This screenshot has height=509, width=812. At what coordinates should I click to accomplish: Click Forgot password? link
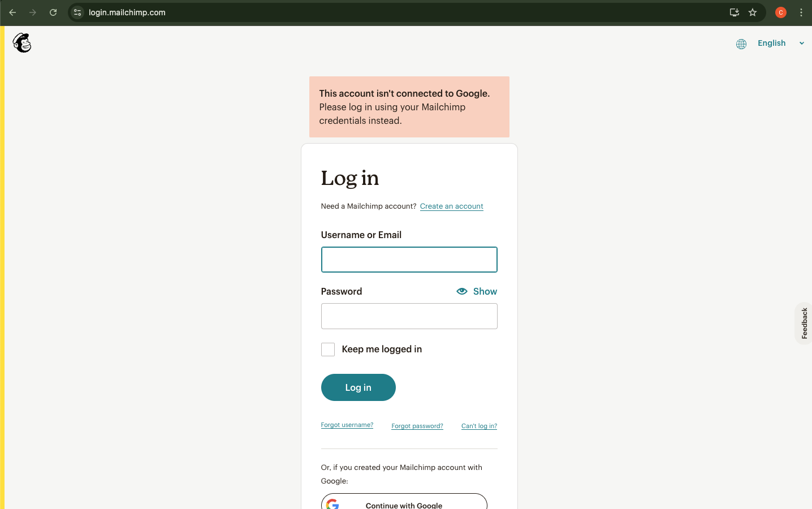[417, 426]
